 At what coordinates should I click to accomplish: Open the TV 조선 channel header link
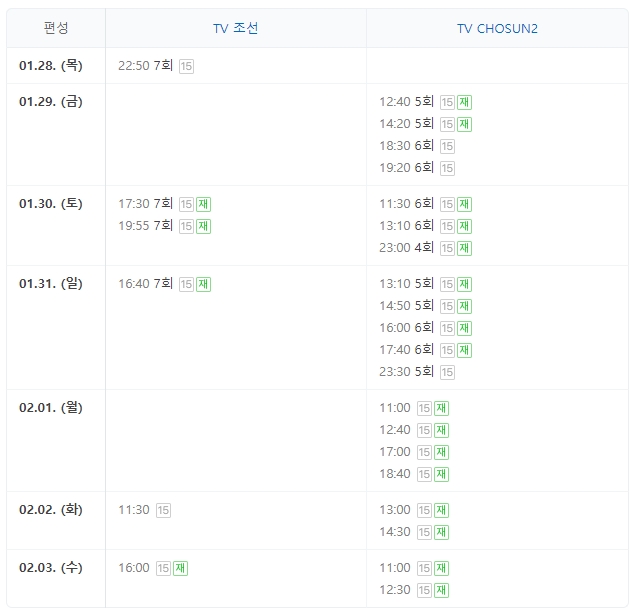click(x=235, y=28)
